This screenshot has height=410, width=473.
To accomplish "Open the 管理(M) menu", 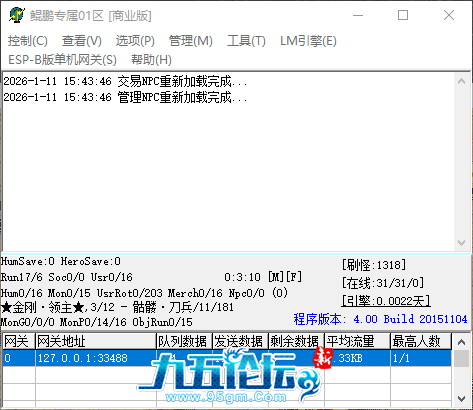I will [191, 41].
